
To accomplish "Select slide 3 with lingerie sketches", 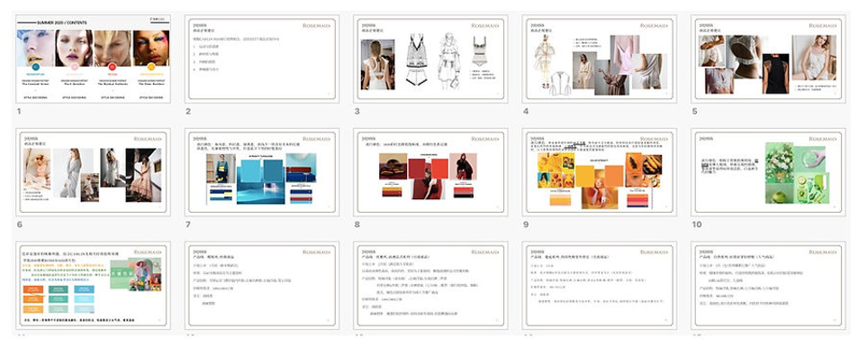I will (x=430, y=59).
